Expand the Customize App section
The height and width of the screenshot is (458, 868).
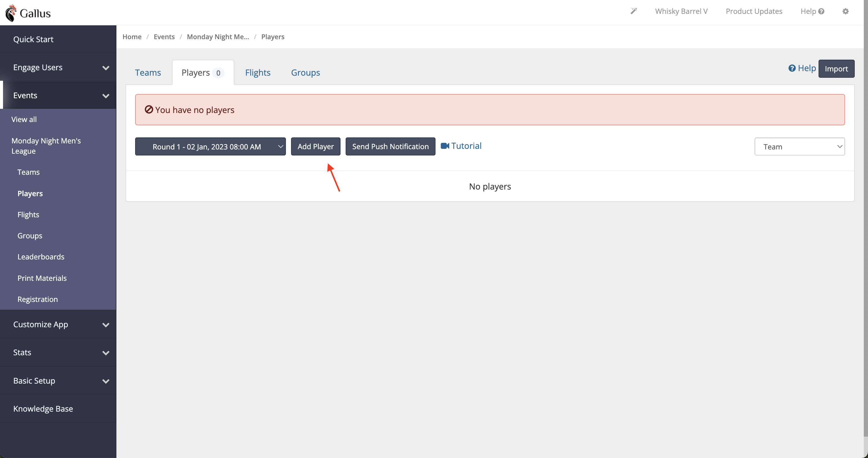58,325
